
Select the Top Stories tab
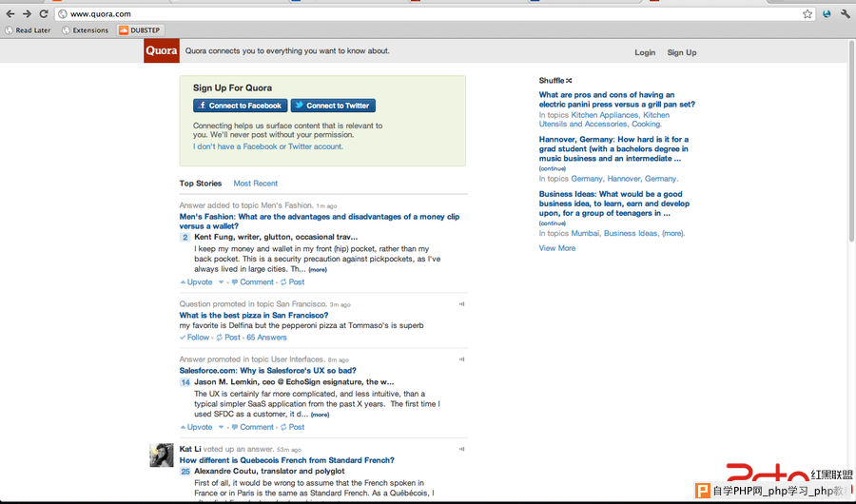[201, 184]
